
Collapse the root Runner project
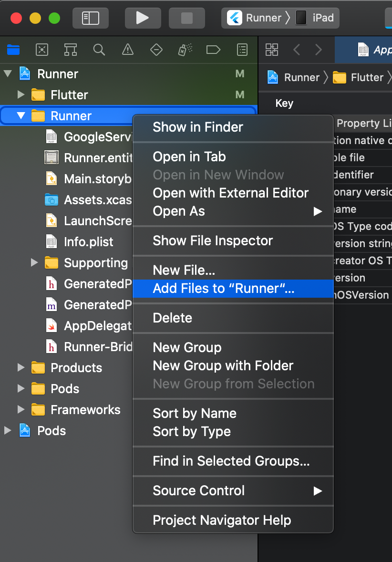point(8,74)
